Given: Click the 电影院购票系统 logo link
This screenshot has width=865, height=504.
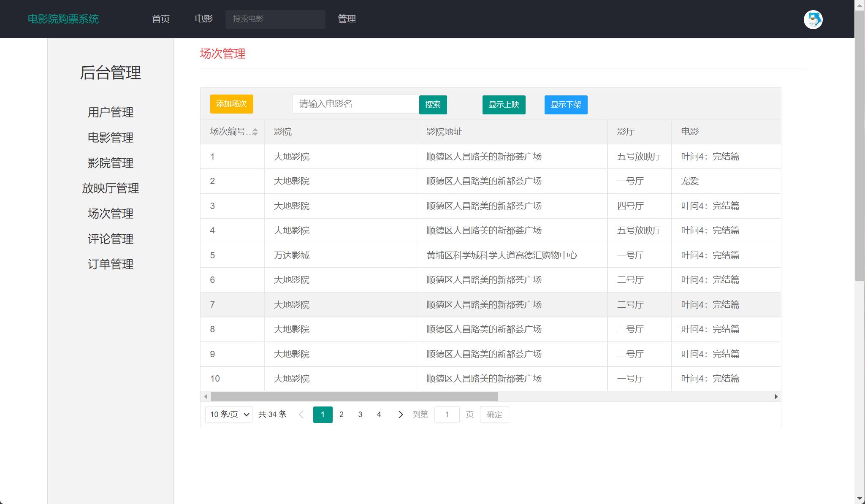Looking at the screenshot, I should [63, 19].
